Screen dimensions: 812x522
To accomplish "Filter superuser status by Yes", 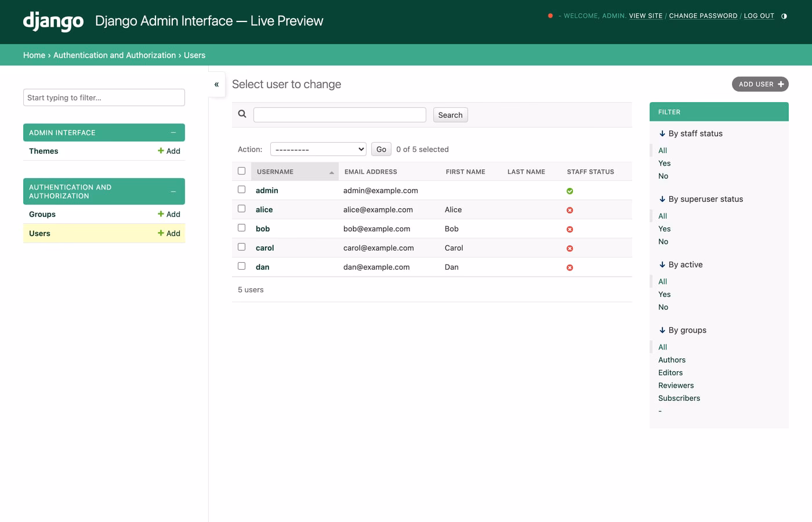I will pos(664,229).
